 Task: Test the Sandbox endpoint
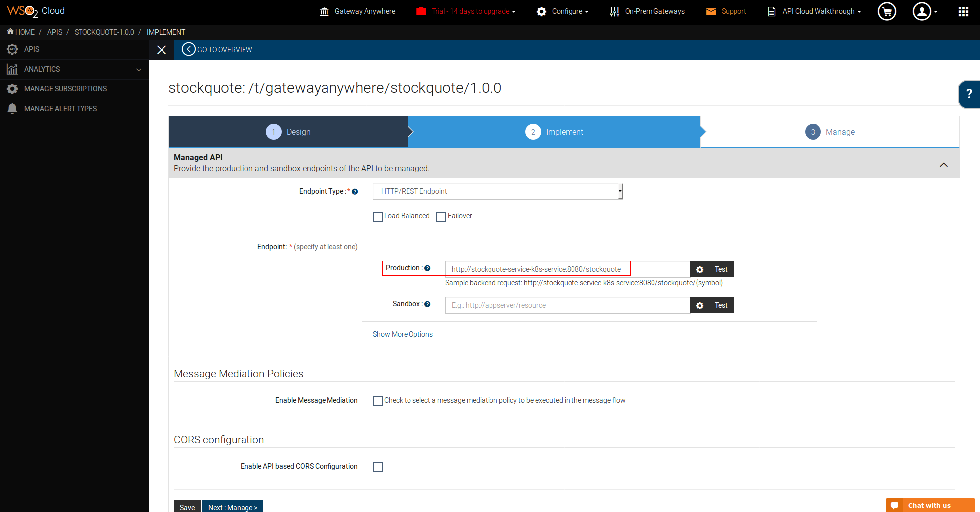(721, 305)
